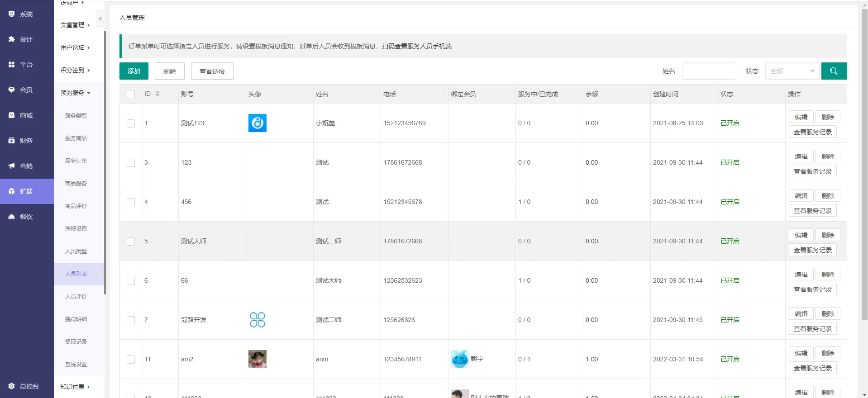View avatar photo of am2 account

point(258,359)
